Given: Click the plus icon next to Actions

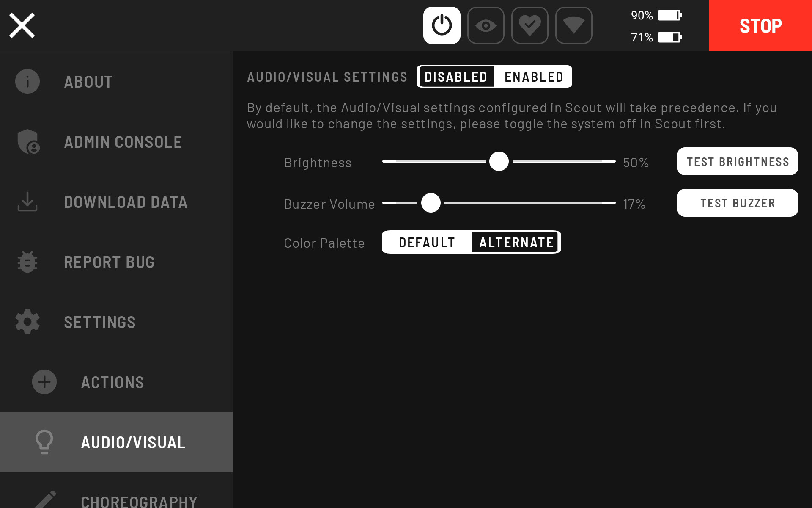Looking at the screenshot, I should coord(44,382).
